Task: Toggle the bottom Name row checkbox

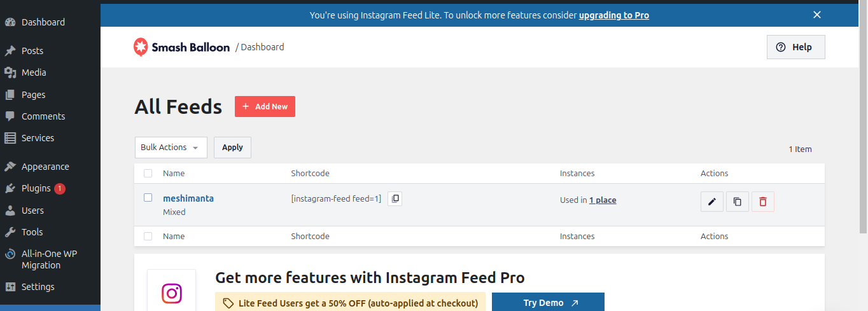Action: (x=148, y=236)
